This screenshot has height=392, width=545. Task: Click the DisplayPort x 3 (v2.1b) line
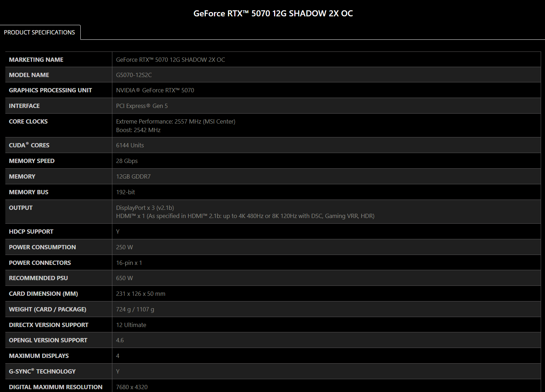(145, 208)
